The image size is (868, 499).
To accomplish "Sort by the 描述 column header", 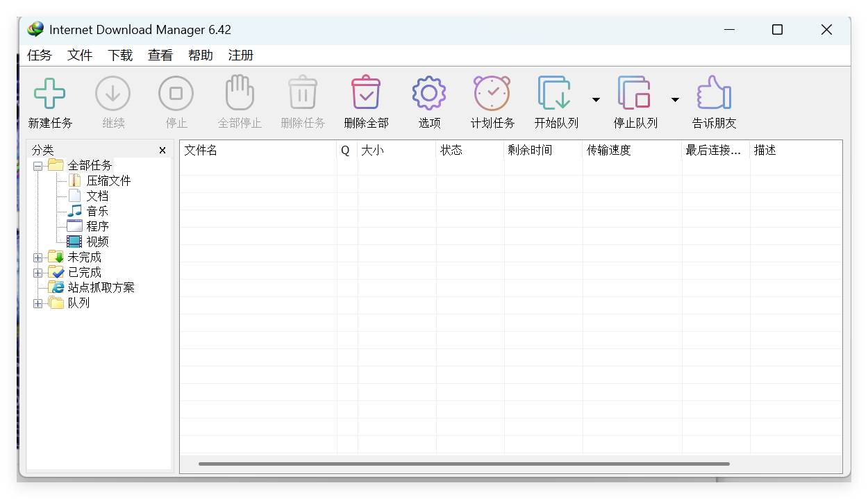I will pyautogui.click(x=796, y=150).
